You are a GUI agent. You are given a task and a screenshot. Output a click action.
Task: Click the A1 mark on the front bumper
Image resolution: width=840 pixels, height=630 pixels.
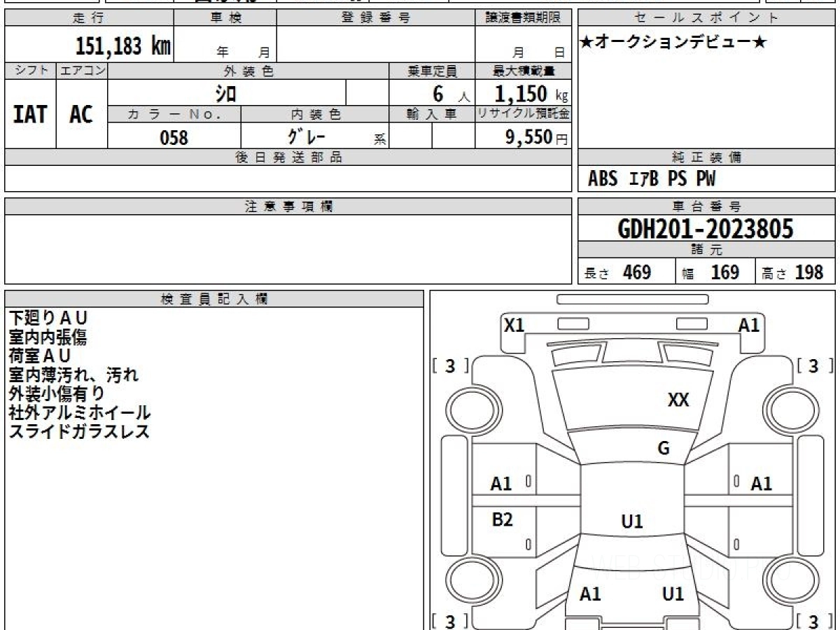(x=749, y=325)
